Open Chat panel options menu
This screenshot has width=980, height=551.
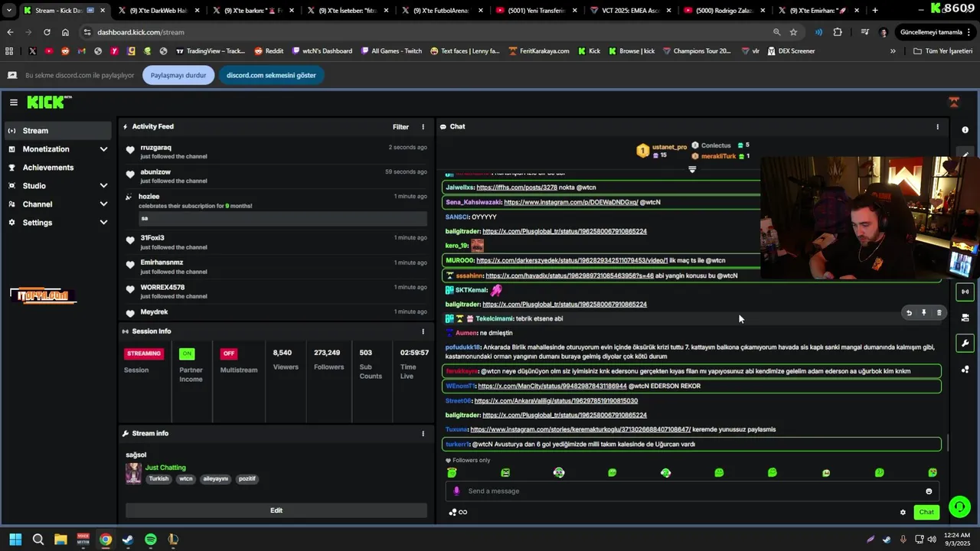937,127
